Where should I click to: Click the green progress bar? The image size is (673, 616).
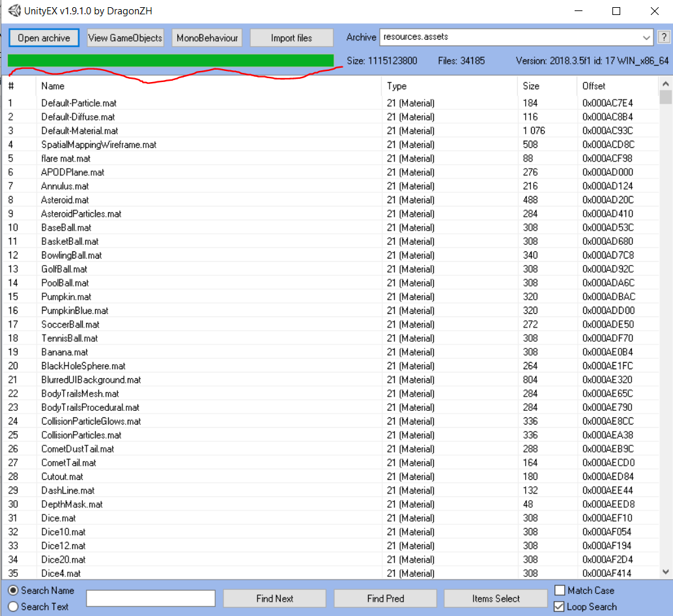point(171,61)
